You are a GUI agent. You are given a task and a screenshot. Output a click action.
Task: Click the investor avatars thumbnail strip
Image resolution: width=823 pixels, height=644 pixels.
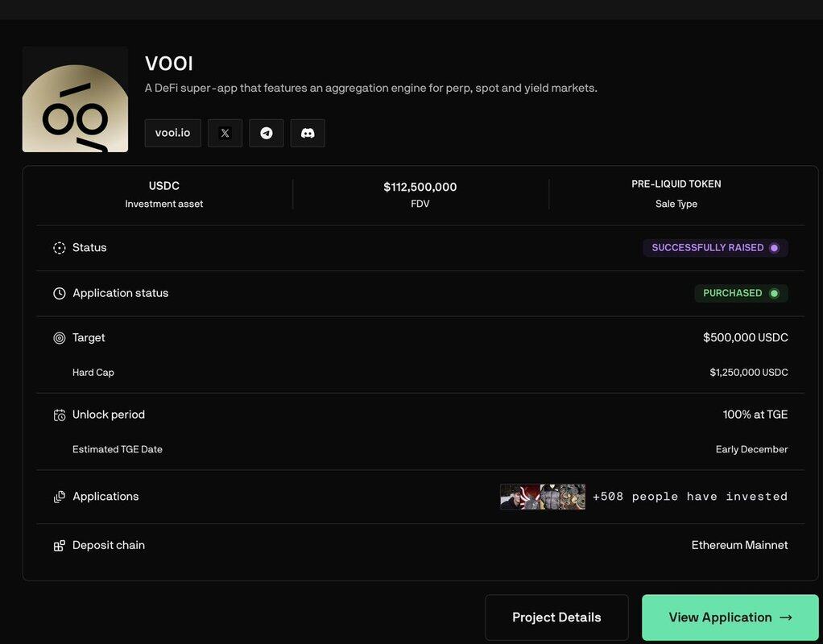point(543,497)
